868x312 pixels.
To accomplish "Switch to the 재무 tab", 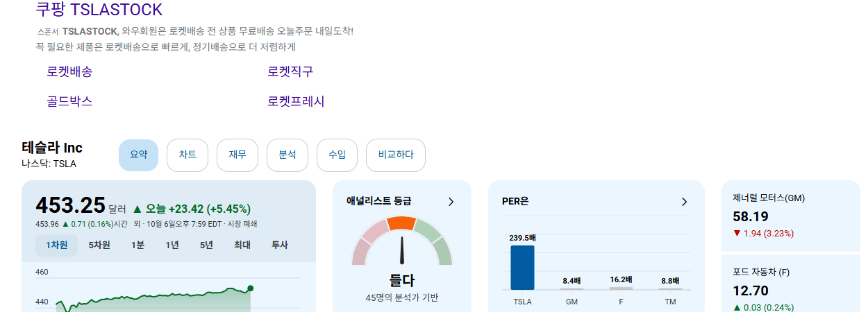I will tap(237, 155).
